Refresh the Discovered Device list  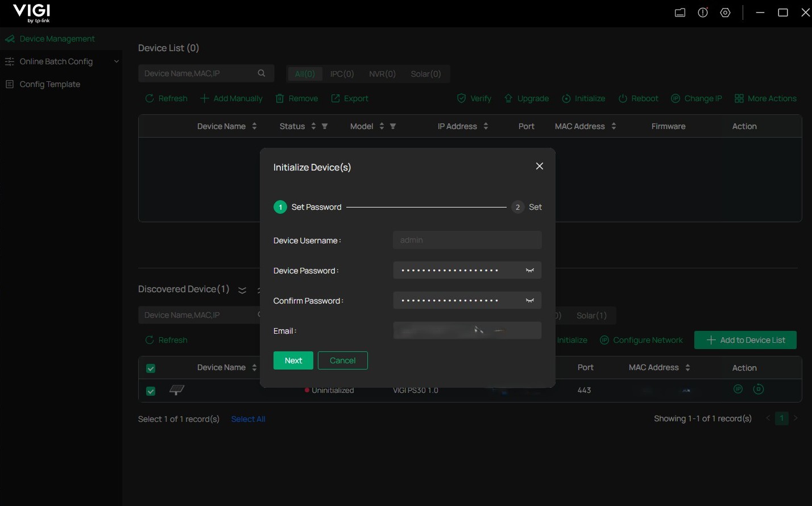tap(167, 340)
